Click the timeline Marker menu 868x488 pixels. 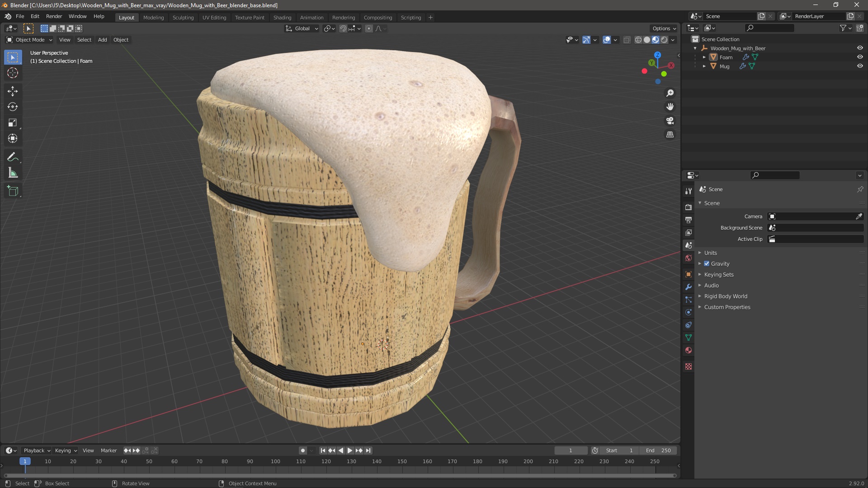(108, 450)
